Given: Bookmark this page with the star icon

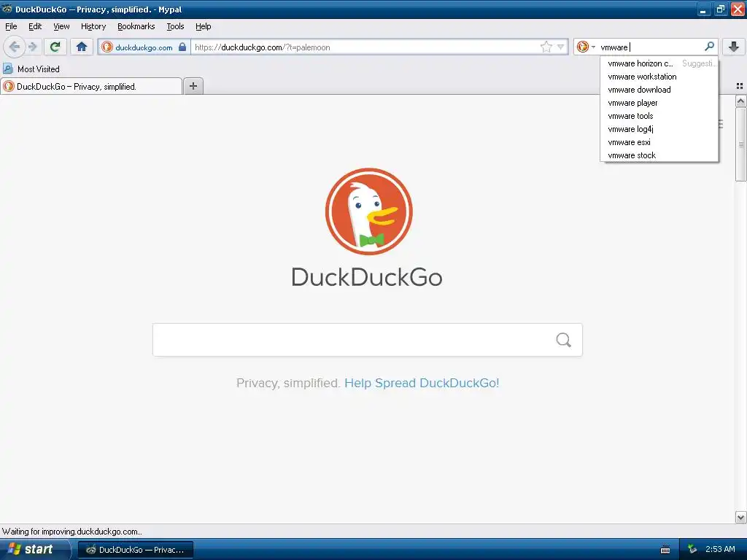Looking at the screenshot, I should point(546,47).
